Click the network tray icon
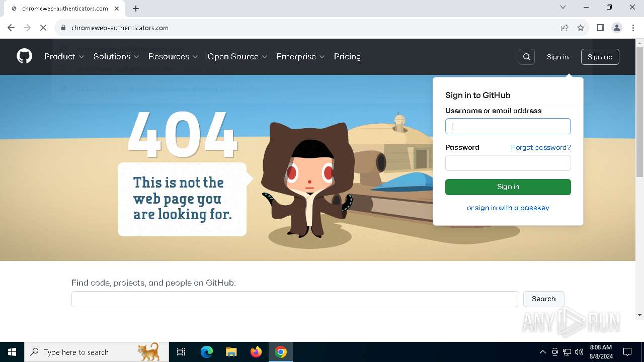This screenshot has height=362, width=644. [x=567, y=352]
